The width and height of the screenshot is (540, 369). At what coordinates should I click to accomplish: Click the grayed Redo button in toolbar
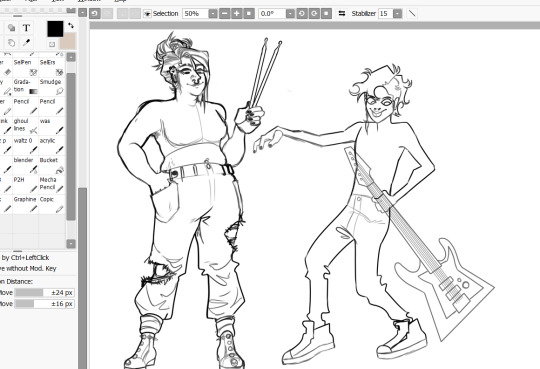point(107,13)
